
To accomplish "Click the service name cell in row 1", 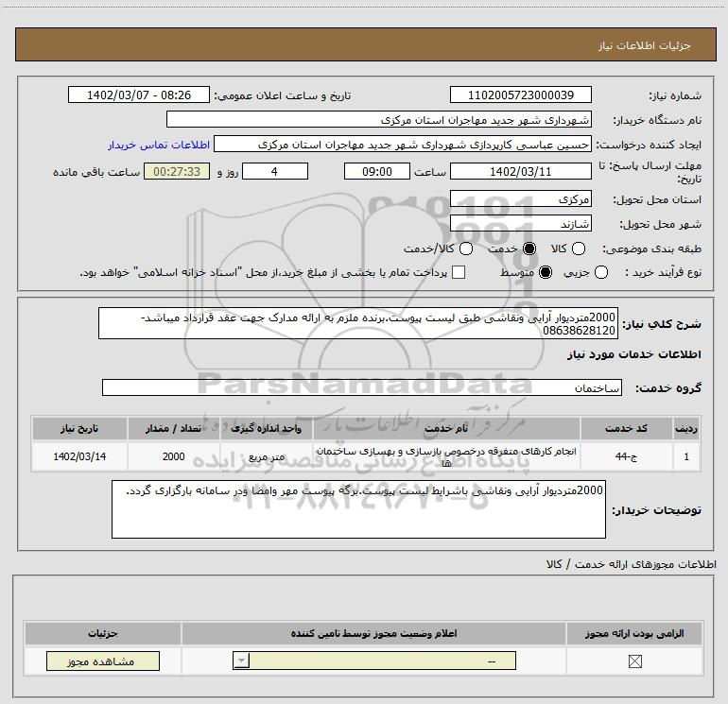I will pyautogui.click(x=446, y=456).
